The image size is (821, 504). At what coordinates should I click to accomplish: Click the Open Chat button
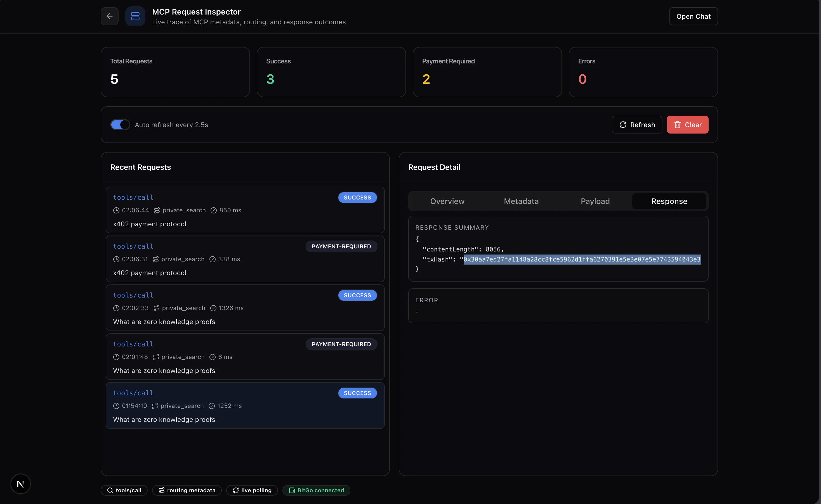693,16
